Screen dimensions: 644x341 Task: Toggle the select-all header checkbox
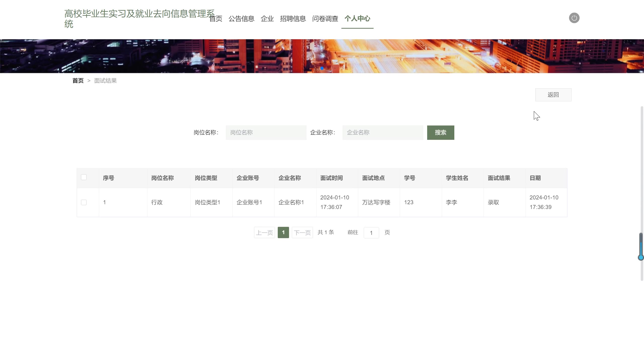84,177
